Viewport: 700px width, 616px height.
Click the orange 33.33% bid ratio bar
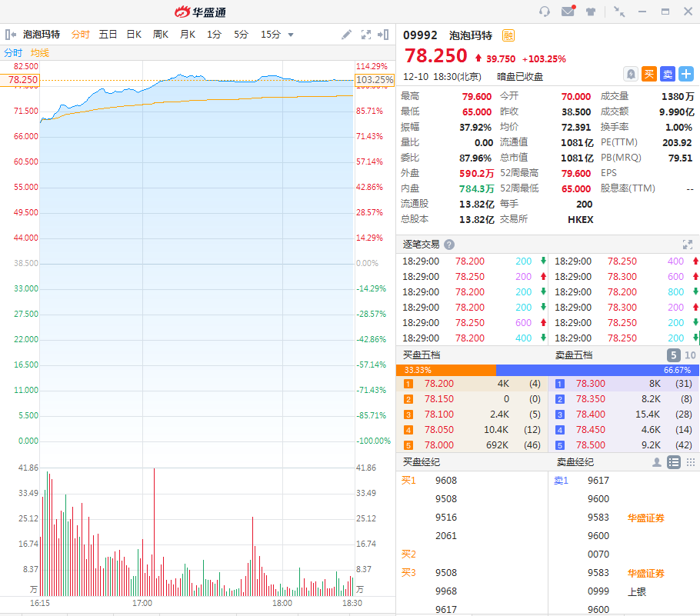pyautogui.click(x=446, y=370)
